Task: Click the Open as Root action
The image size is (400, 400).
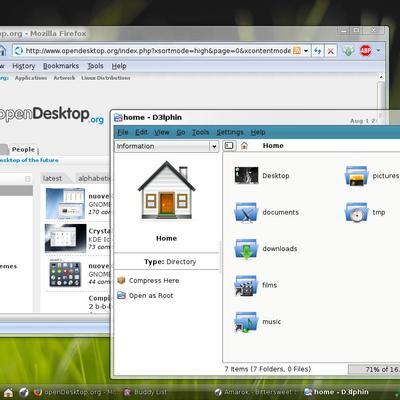Action: click(x=145, y=295)
